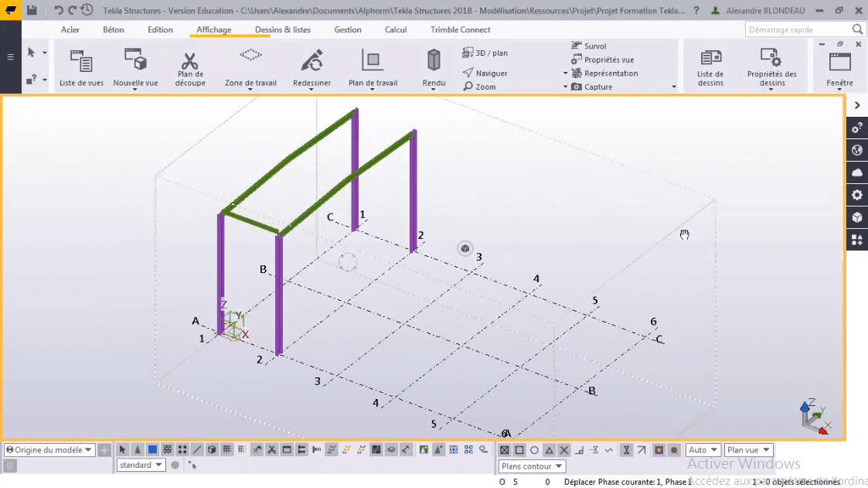Open the side panel globe icon

point(857,150)
